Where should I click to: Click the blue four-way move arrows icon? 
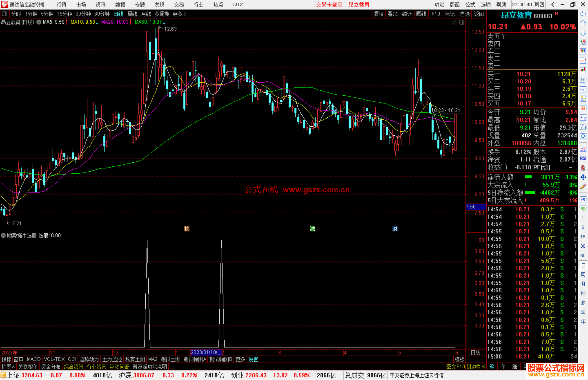click(583, 177)
